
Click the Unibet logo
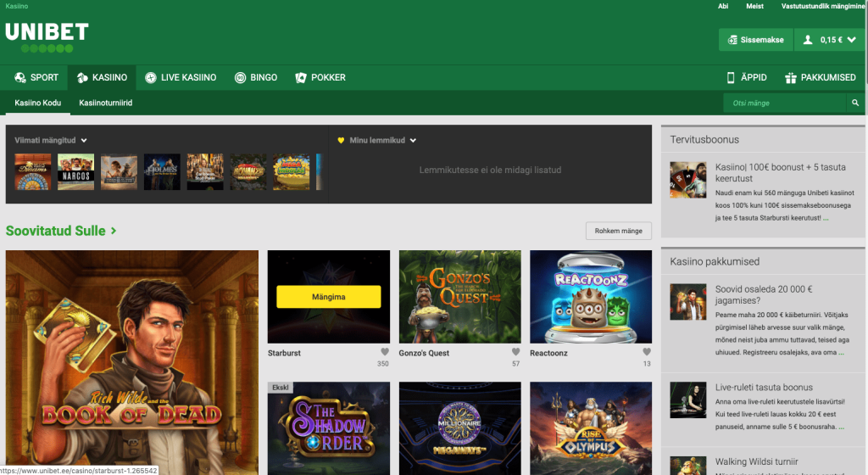[47, 37]
